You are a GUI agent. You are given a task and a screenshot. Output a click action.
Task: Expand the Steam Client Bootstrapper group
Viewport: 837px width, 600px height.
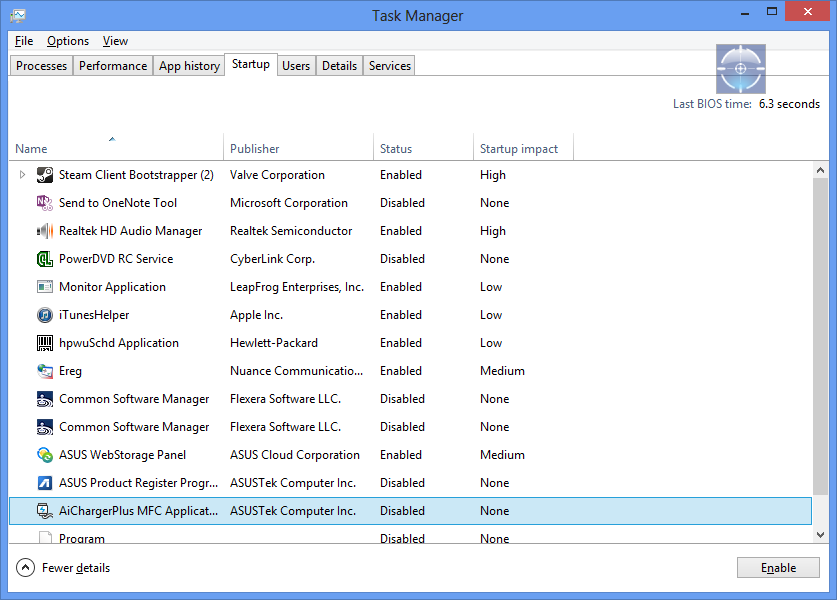(x=22, y=175)
